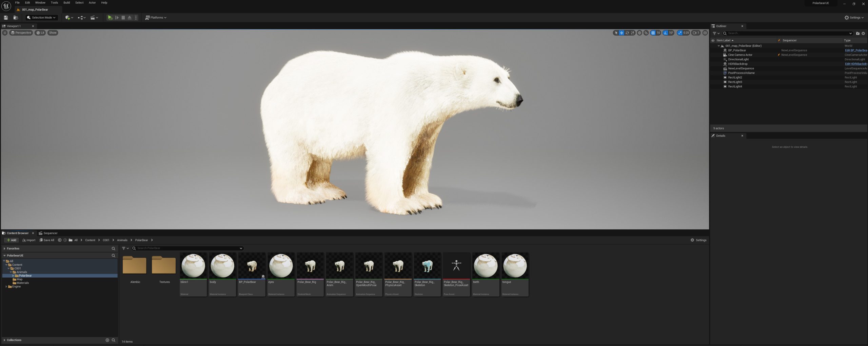Screen dimensions: 868x346
Task: Click the viewport layout maximize icon
Action: pyautogui.click(x=705, y=33)
